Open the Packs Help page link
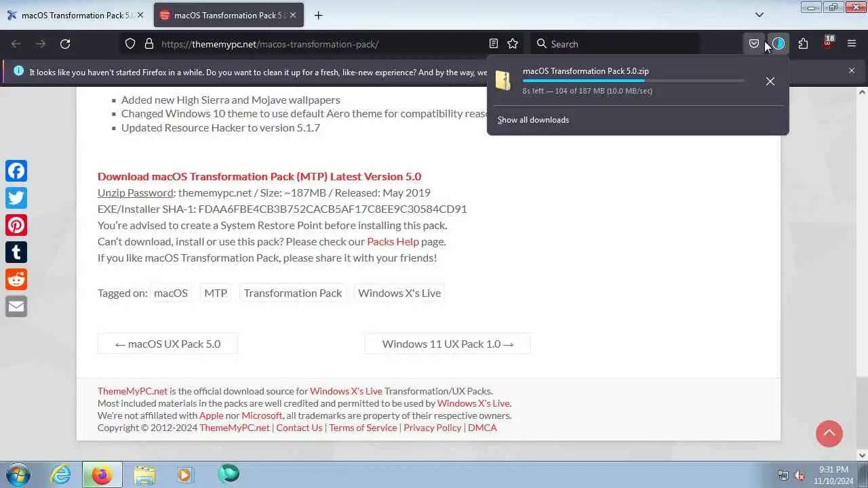 click(x=393, y=241)
